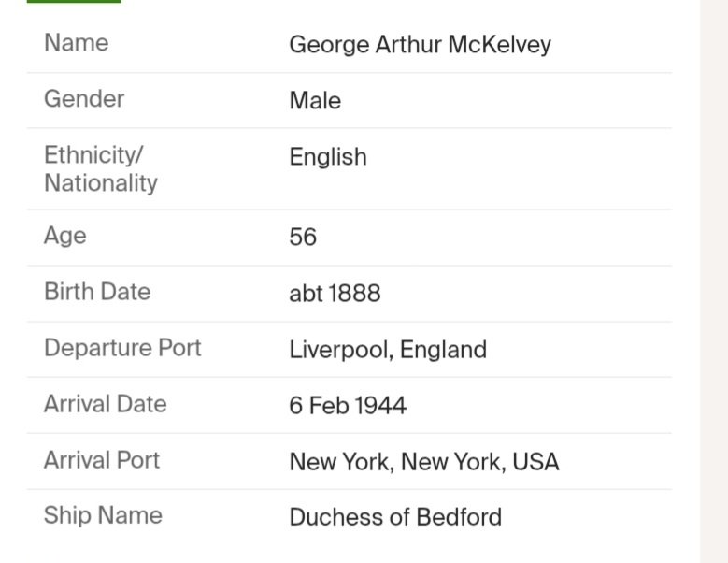Click the Arrival Port label
The width and height of the screenshot is (728, 563).
pos(101,460)
